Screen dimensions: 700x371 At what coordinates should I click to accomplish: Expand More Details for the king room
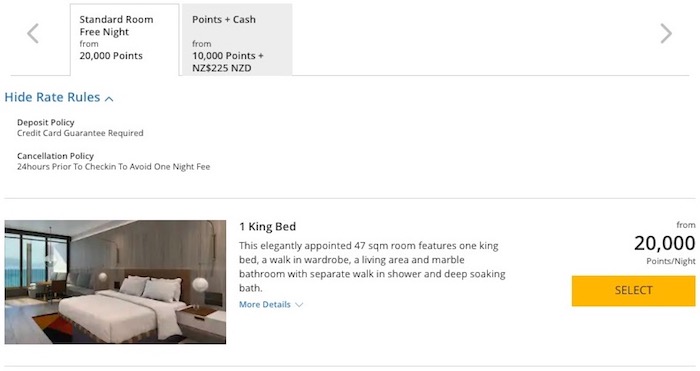click(x=271, y=304)
